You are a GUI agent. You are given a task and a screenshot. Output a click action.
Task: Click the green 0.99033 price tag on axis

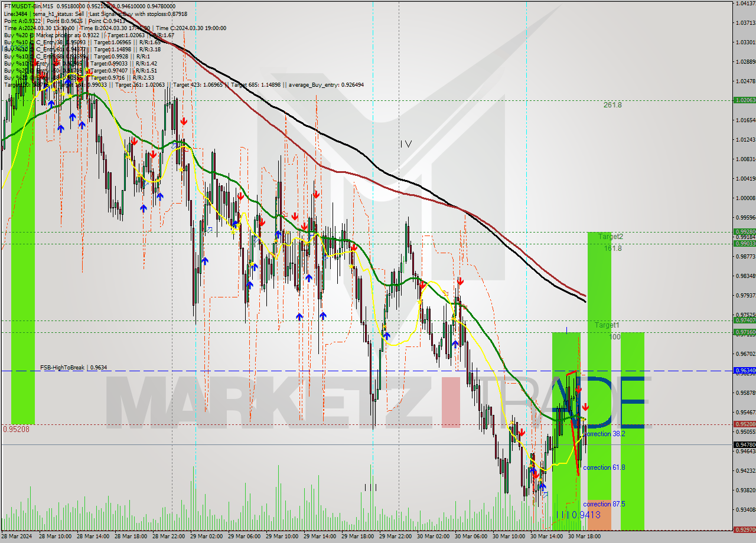coord(744,243)
